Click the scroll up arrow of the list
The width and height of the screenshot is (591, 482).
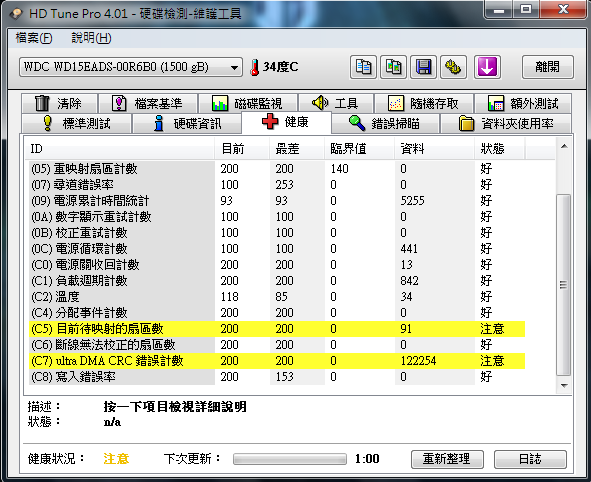point(564,146)
